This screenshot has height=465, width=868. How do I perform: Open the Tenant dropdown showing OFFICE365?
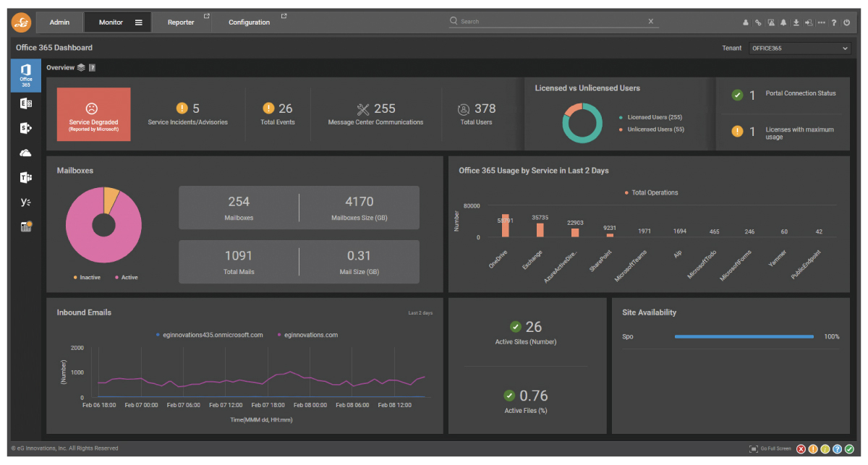(x=799, y=48)
